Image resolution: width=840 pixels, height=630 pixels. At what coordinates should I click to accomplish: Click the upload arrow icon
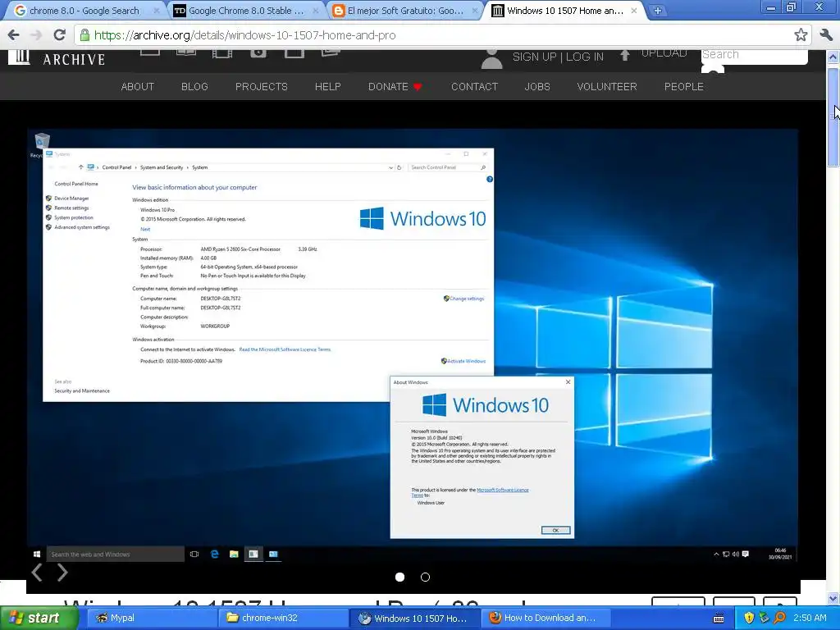624,55
